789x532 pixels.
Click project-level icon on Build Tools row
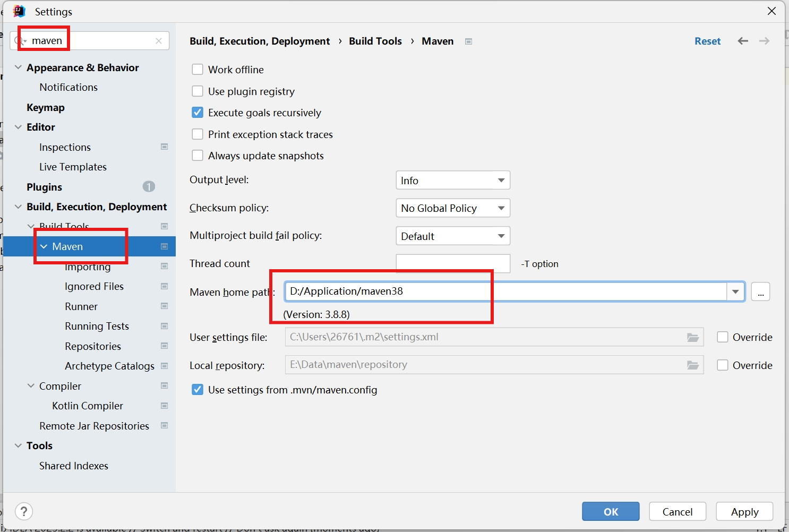point(165,226)
